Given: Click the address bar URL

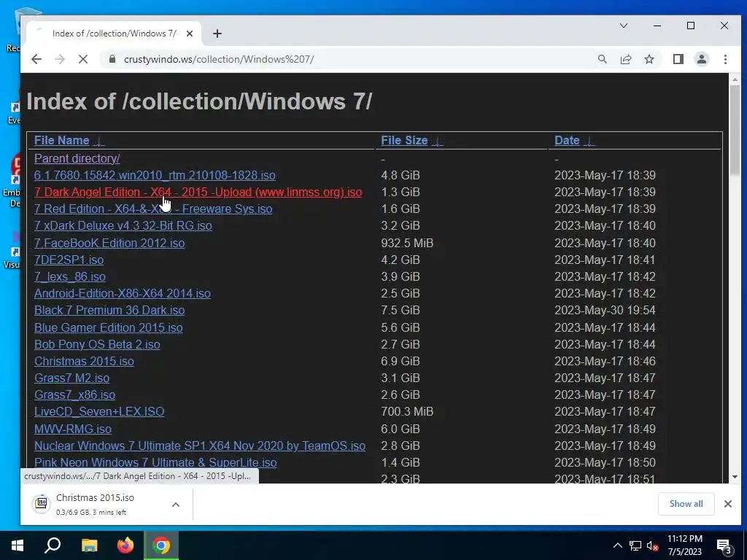Looking at the screenshot, I should [x=219, y=59].
